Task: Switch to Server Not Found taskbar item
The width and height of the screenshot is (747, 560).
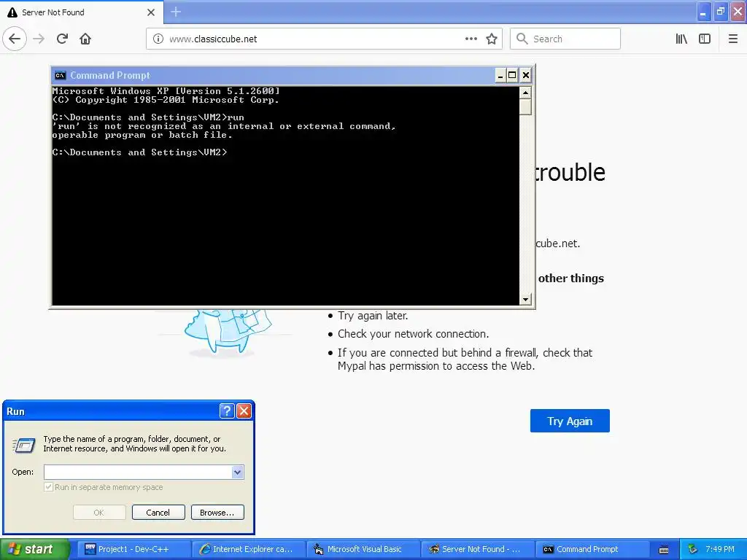Action: [478, 549]
